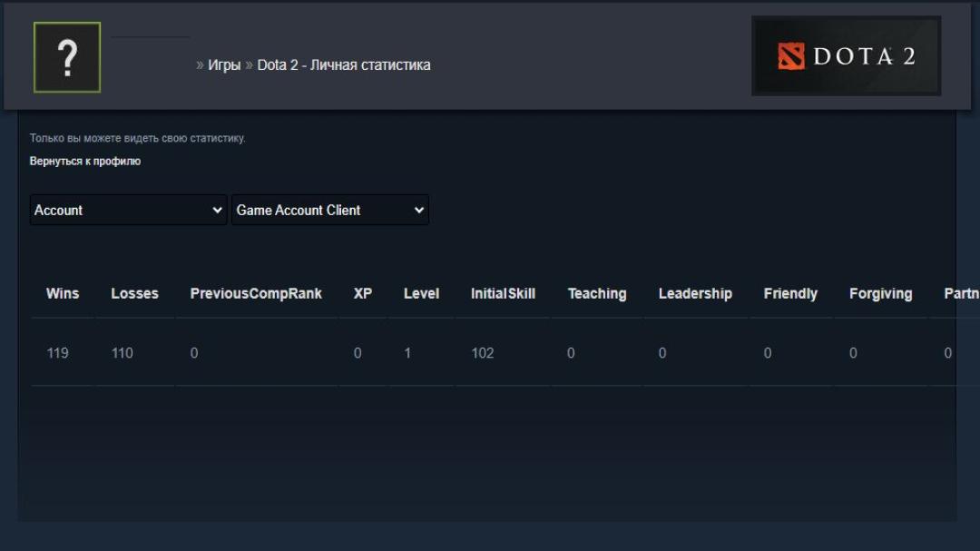This screenshot has height=551, width=980.
Task: Click the Forgiving column header
Action: 880,293
